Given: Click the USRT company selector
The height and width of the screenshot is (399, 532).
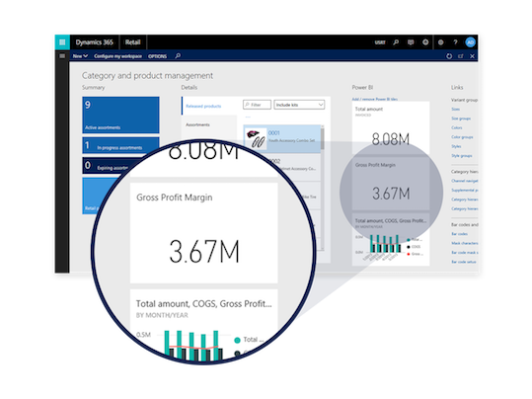Looking at the screenshot, I should (380, 42).
